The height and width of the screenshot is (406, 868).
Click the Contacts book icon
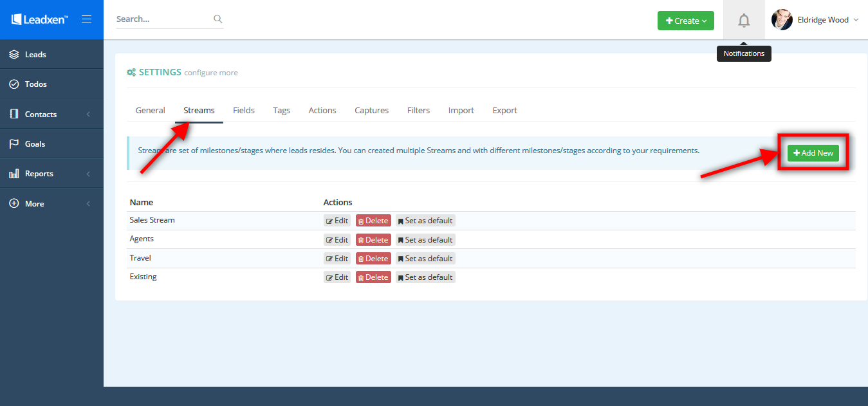(x=14, y=114)
